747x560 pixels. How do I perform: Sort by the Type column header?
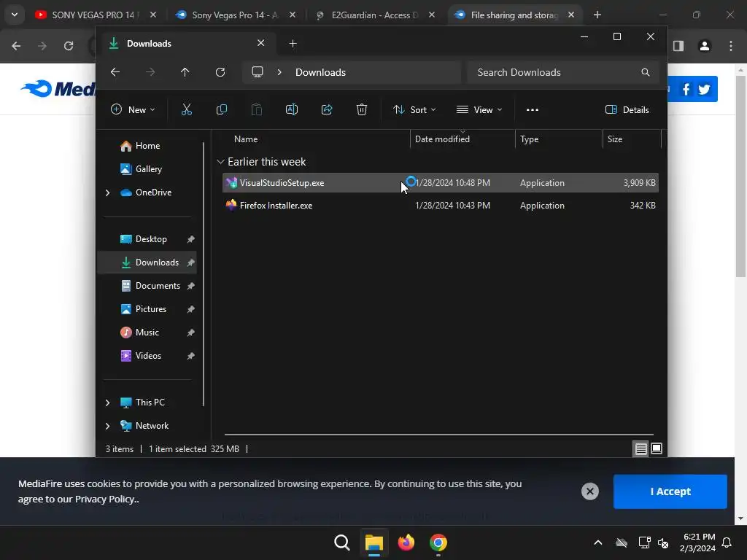[530, 139]
